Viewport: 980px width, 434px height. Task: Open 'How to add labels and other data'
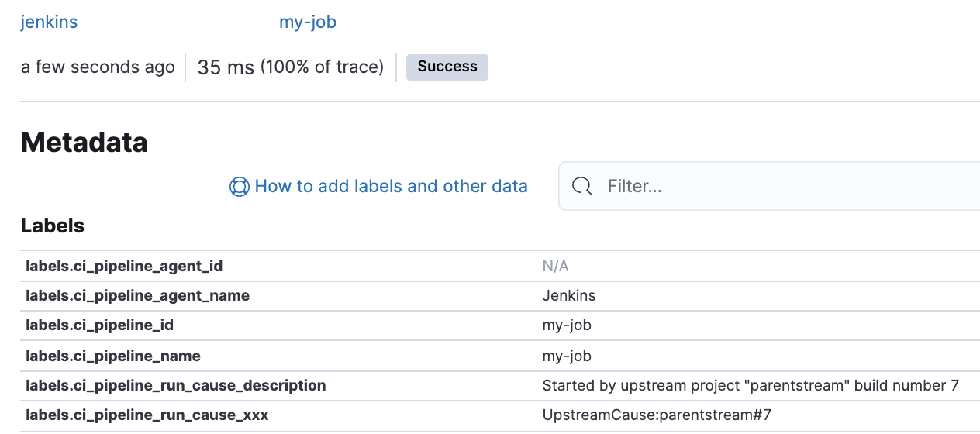391,187
